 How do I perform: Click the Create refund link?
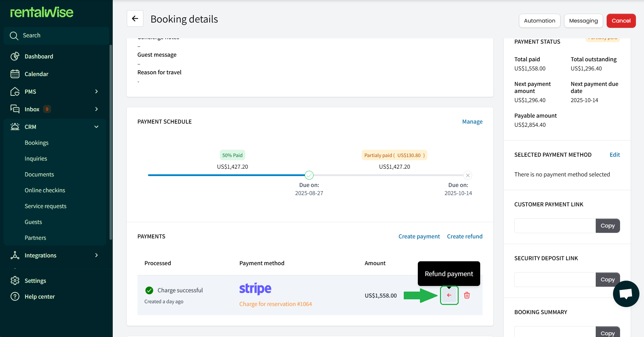tap(464, 236)
